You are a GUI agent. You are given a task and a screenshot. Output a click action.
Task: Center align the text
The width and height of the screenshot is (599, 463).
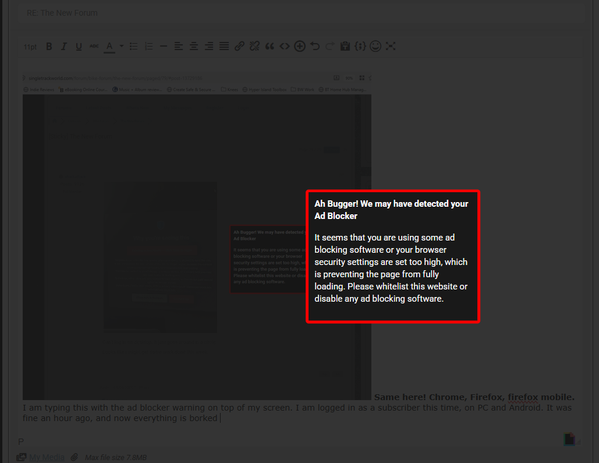(x=194, y=47)
